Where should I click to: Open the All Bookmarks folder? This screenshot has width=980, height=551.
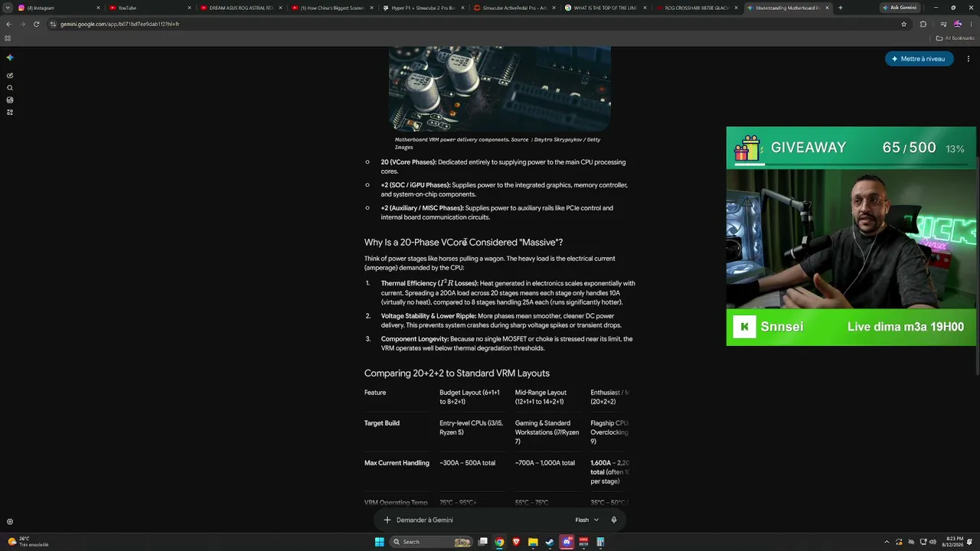pos(956,38)
